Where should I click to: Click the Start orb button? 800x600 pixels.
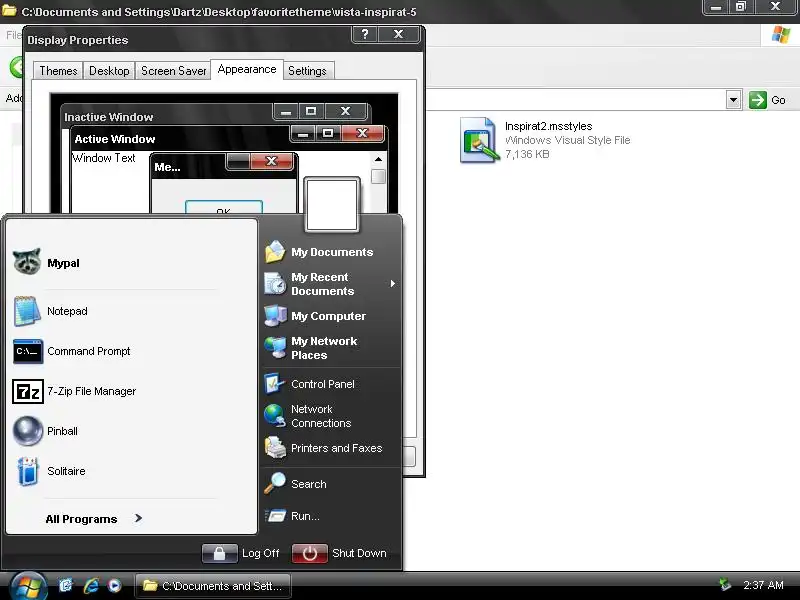(x=28, y=586)
